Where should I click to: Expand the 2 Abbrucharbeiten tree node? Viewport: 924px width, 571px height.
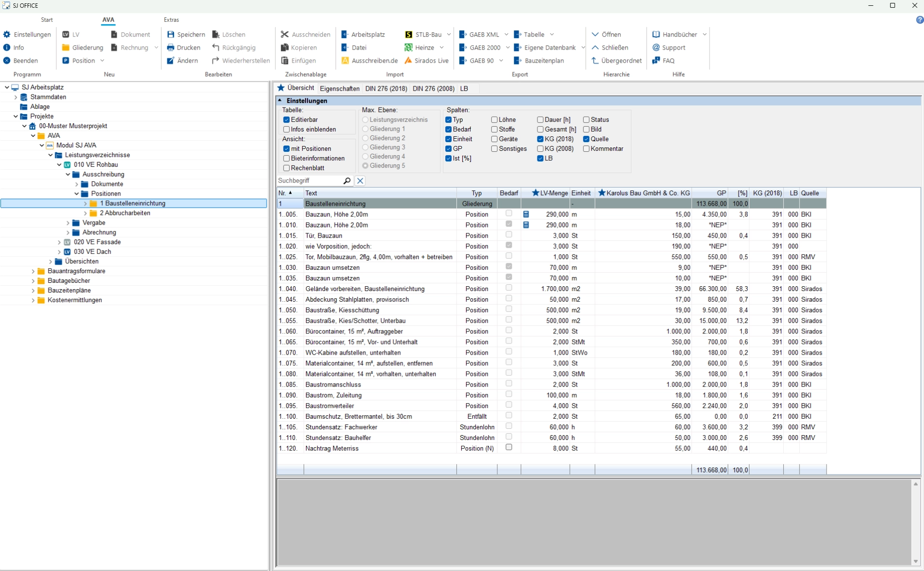[85, 213]
